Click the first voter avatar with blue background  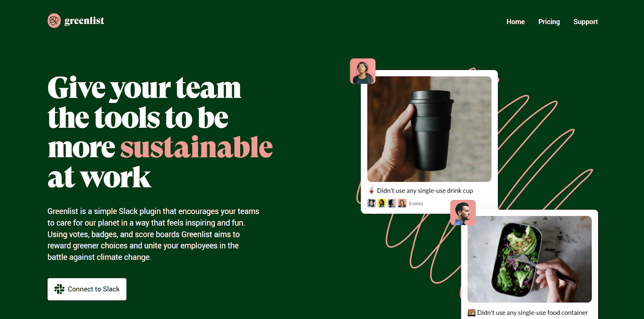tap(372, 203)
